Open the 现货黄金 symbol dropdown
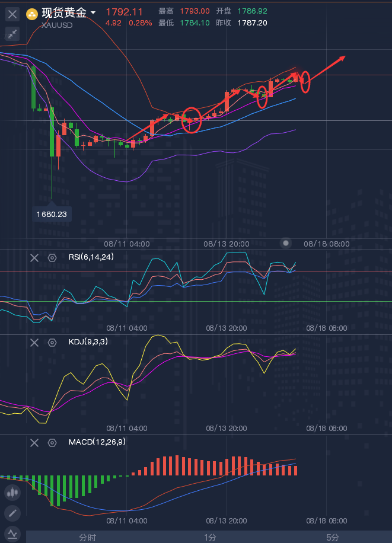 point(93,12)
